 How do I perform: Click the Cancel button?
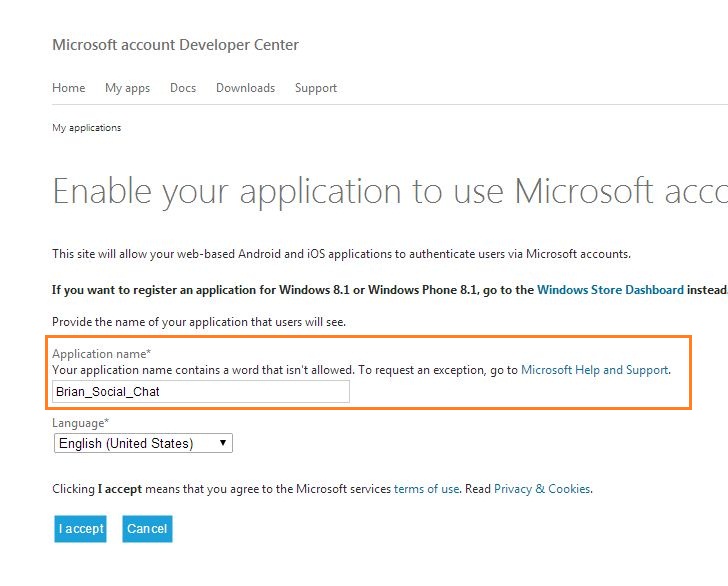tap(147, 529)
